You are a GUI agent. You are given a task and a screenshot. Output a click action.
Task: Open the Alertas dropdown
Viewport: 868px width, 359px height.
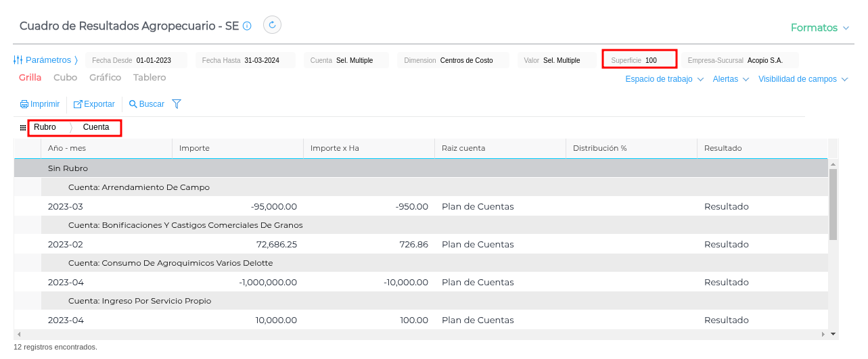pos(731,79)
